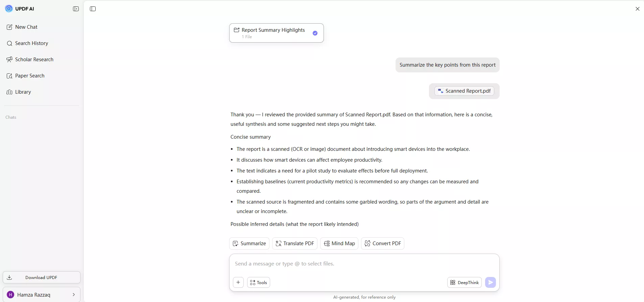Start a New Chat

[x=26, y=27]
